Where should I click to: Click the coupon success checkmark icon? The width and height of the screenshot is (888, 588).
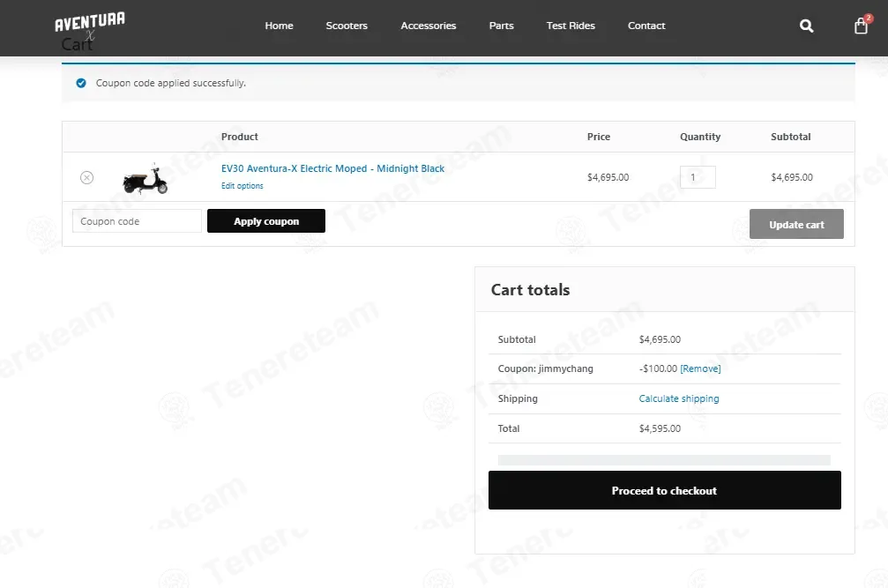click(81, 83)
